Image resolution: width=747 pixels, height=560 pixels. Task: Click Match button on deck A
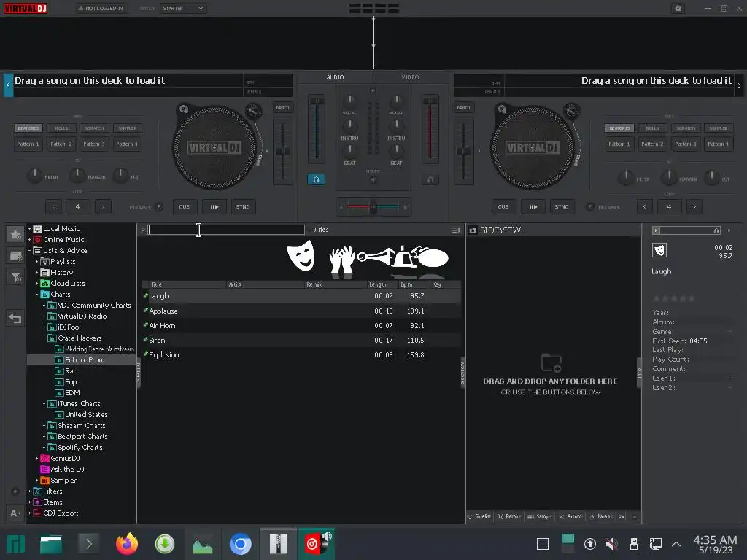[282, 108]
